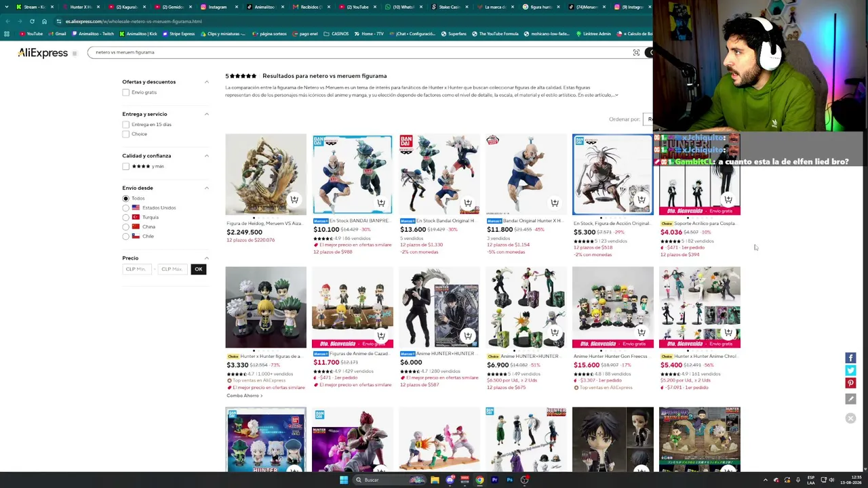
Task: Select Turquía as shipping origin
Action: pyautogui.click(x=125, y=218)
